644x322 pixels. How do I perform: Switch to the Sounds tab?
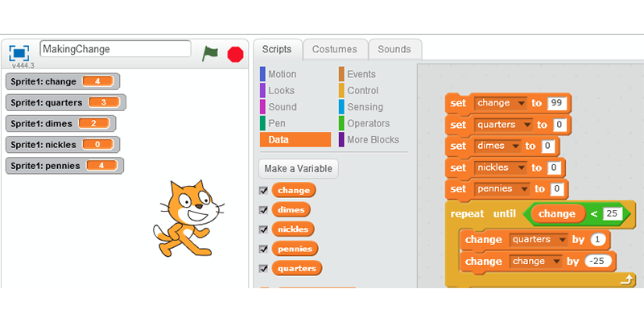point(394,50)
